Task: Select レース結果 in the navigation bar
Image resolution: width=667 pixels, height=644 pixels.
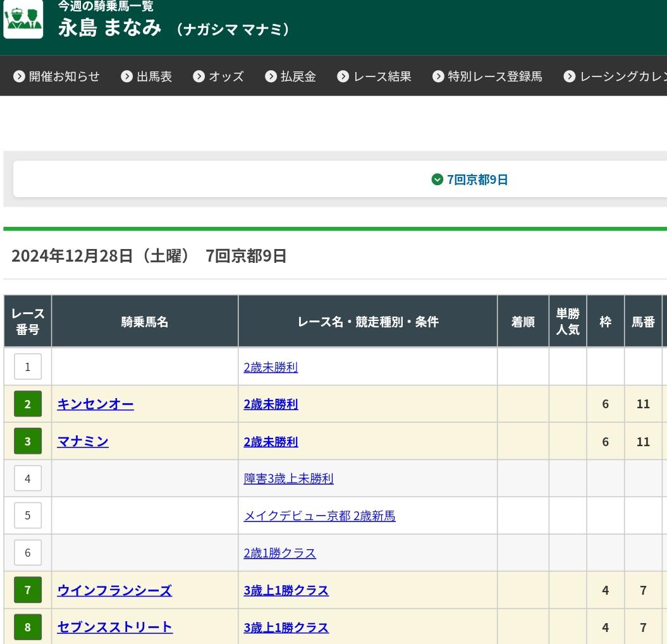Action: pyautogui.click(x=375, y=76)
